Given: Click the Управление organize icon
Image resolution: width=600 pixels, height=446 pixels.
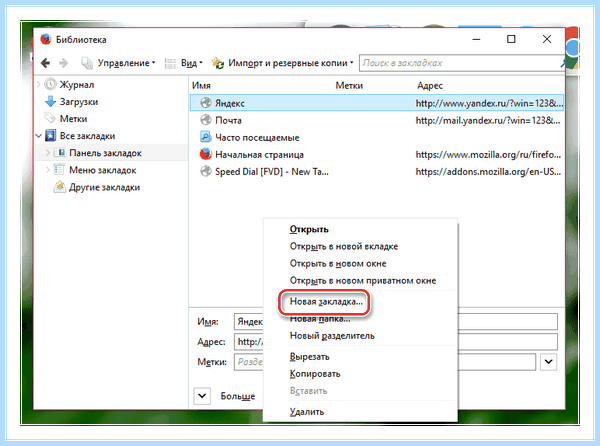Looking at the screenshot, I should click(87, 63).
